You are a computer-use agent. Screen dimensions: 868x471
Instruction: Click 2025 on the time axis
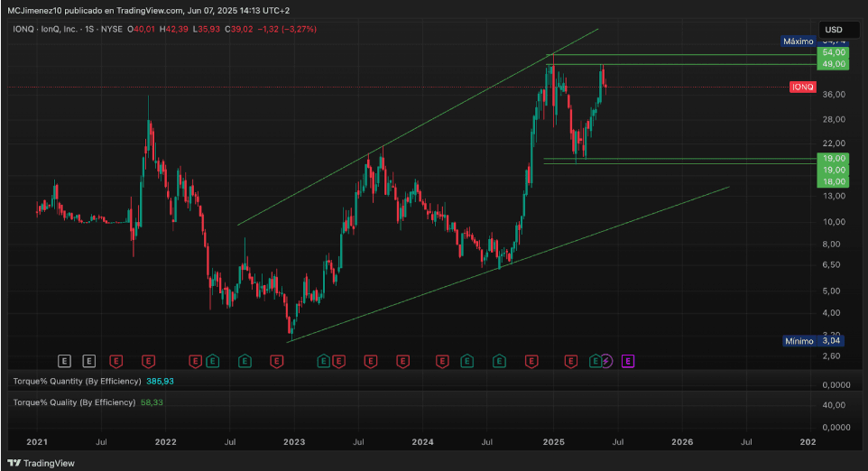553,442
